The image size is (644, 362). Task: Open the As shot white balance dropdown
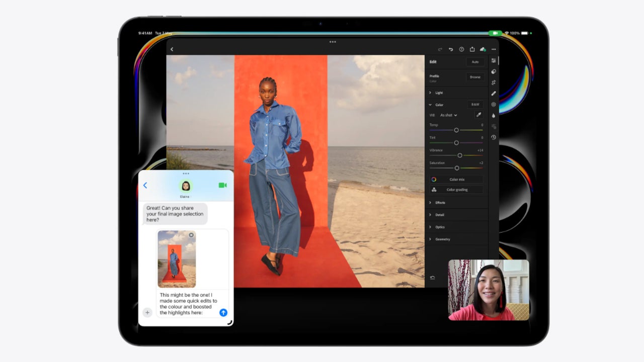click(448, 115)
